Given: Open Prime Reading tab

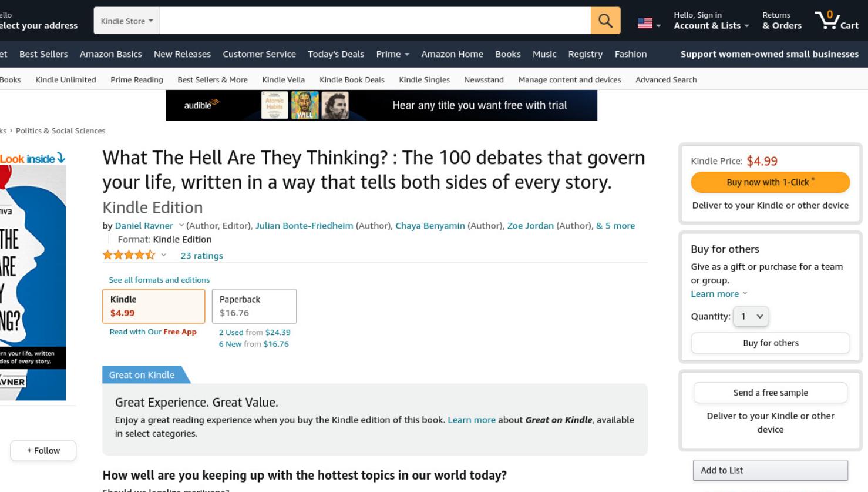Looking at the screenshot, I should (x=137, y=79).
